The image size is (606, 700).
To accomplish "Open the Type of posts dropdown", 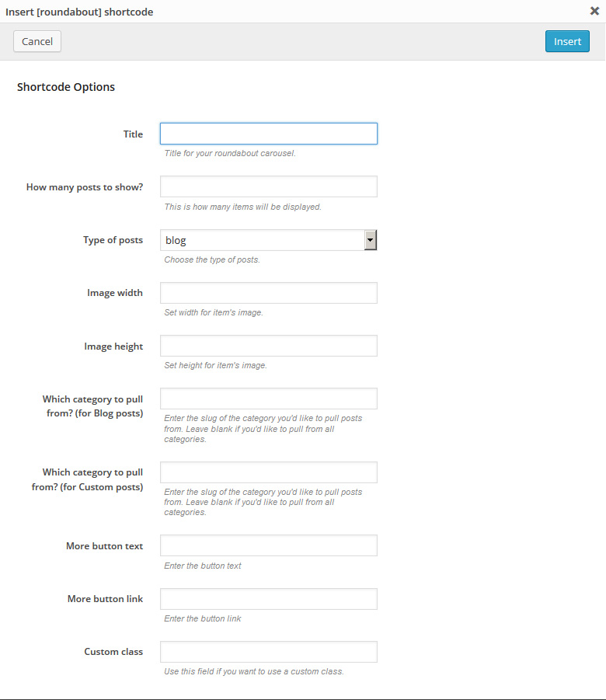I will (268, 240).
